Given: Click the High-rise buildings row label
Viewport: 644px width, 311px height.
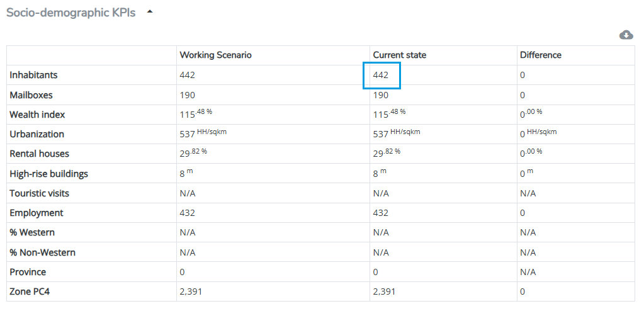Looking at the screenshot, I should click(48, 174).
